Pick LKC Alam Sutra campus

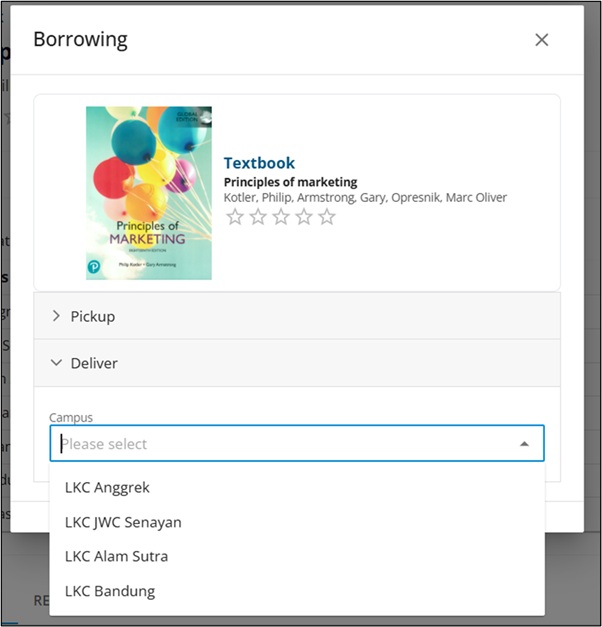pyautogui.click(x=116, y=556)
